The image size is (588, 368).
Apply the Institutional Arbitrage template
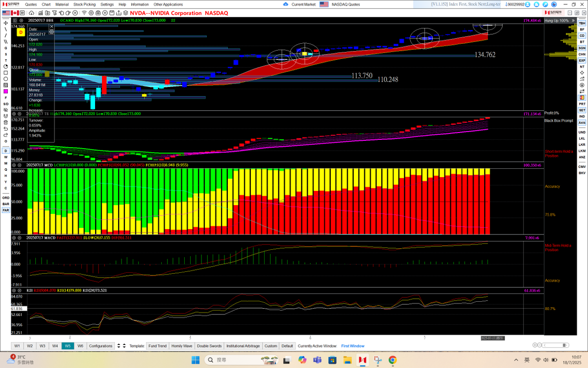243,346
